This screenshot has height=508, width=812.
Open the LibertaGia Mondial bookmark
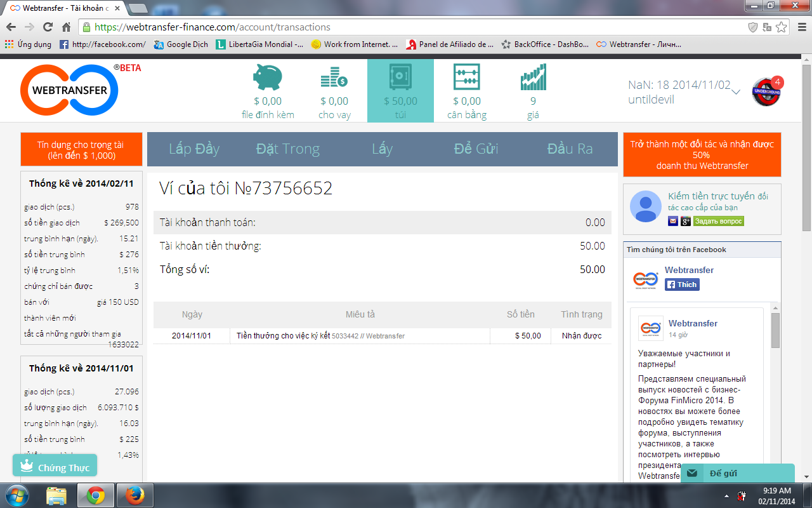click(259, 44)
